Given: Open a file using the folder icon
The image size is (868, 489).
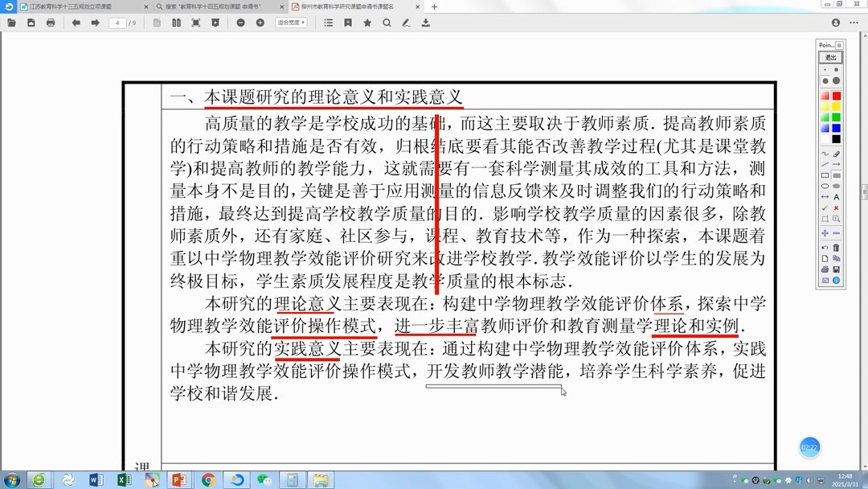Looking at the screenshot, I should (11, 23).
